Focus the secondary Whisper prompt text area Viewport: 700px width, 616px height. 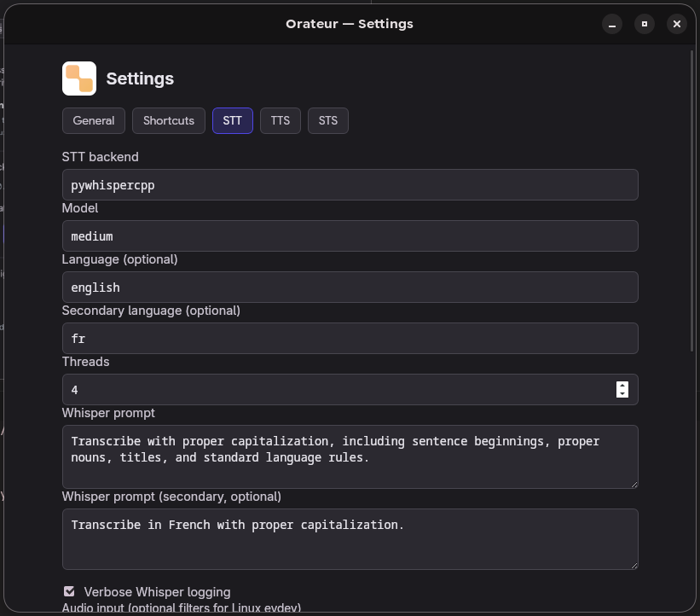pyautogui.click(x=350, y=540)
